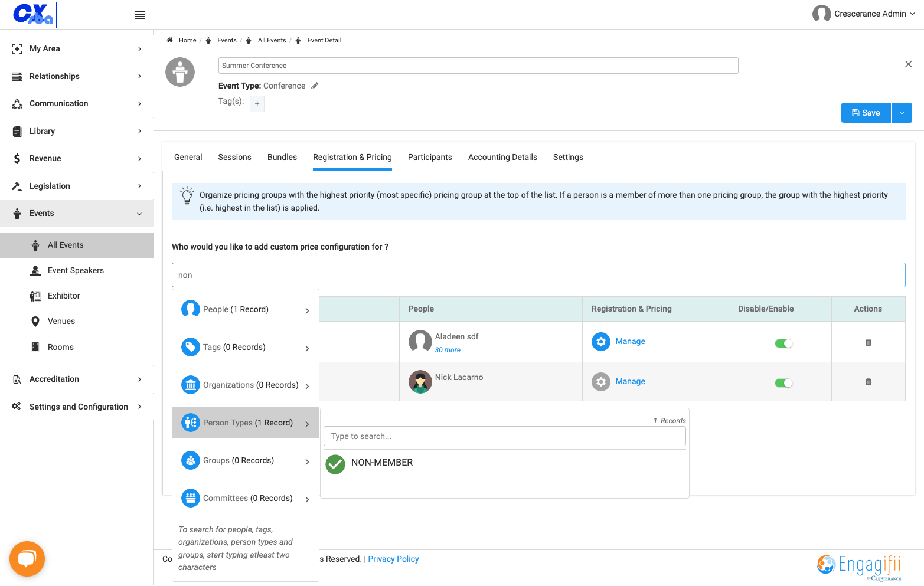
Task: Click the Save button
Action: (x=866, y=113)
